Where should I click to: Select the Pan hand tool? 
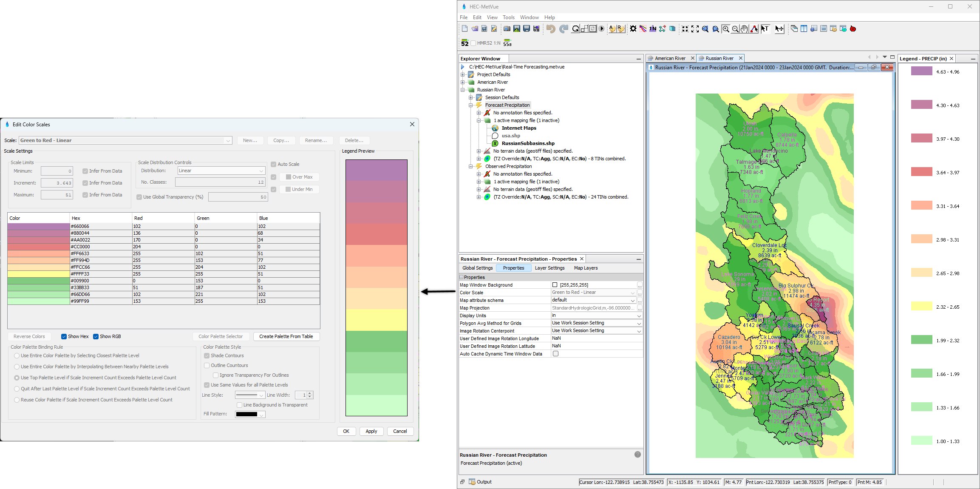[744, 29]
